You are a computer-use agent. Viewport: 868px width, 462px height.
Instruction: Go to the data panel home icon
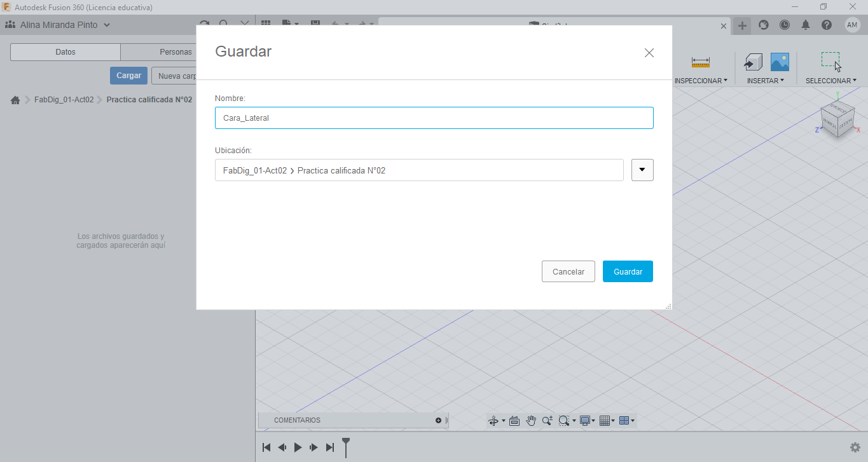point(16,100)
